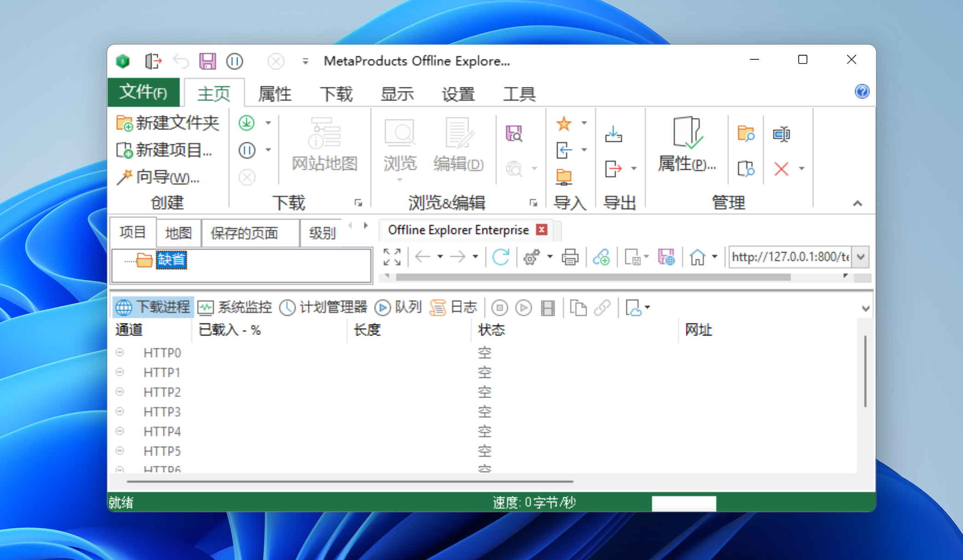This screenshot has width=963, height=560.
Task: Click the stop circle in download panel
Action: click(499, 307)
